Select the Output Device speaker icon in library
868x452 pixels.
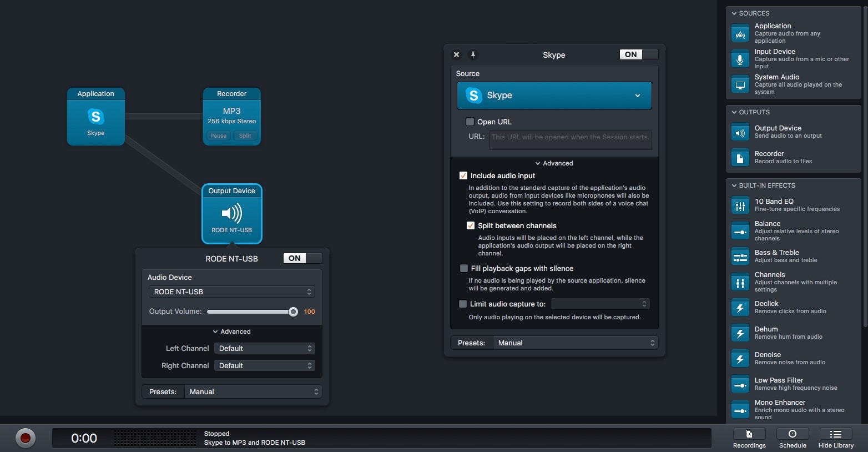740,133
